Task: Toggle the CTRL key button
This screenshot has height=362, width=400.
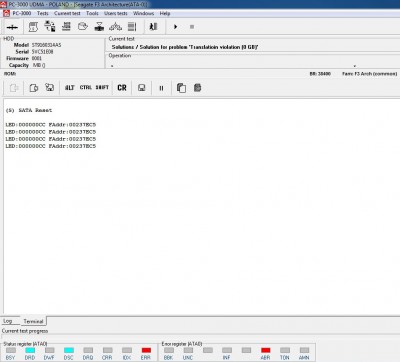Action: (x=86, y=87)
